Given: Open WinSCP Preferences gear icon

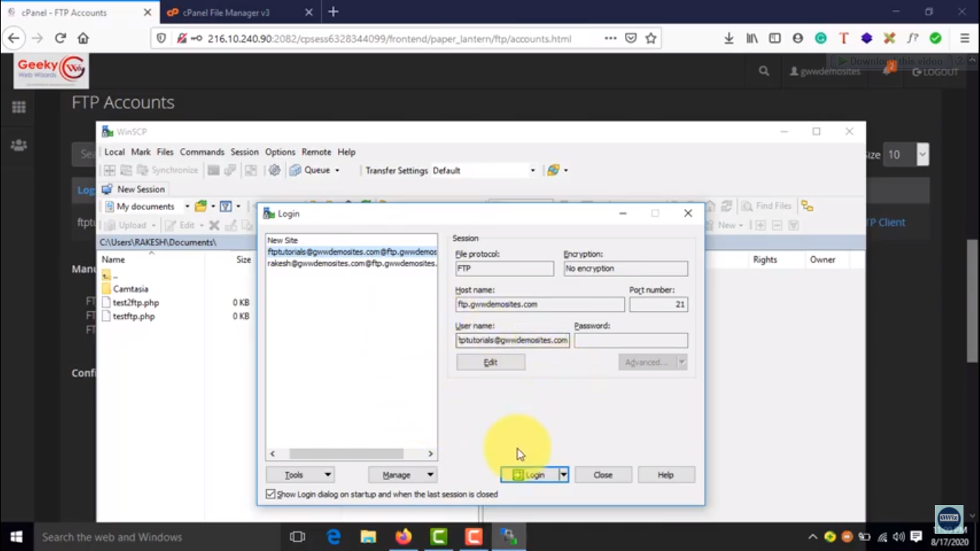Looking at the screenshot, I should (x=274, y=170).
